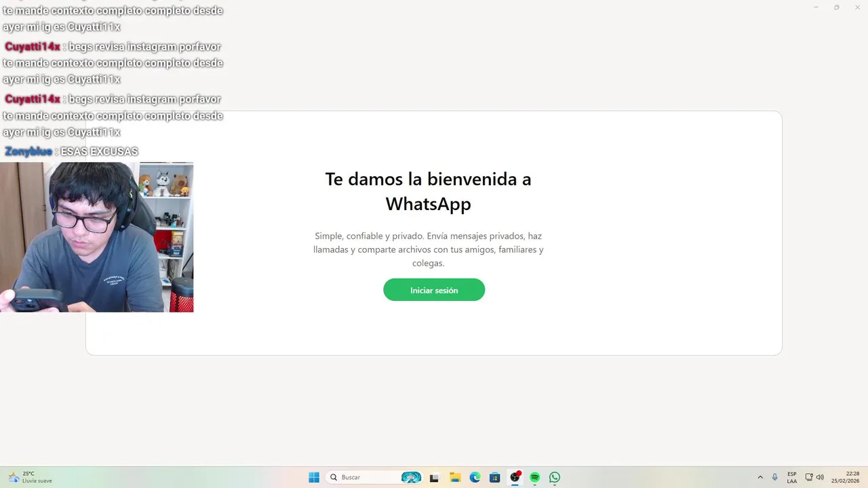
Task: Open Microsoft Store from the taskbar
Action: [495, 477]
